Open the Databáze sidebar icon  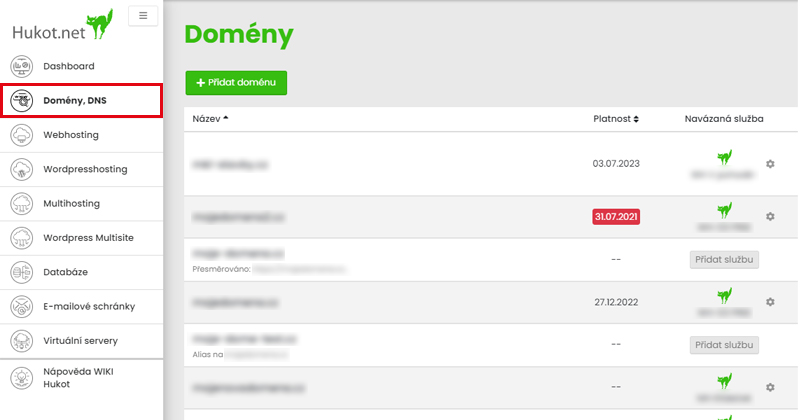click(21, 272)
